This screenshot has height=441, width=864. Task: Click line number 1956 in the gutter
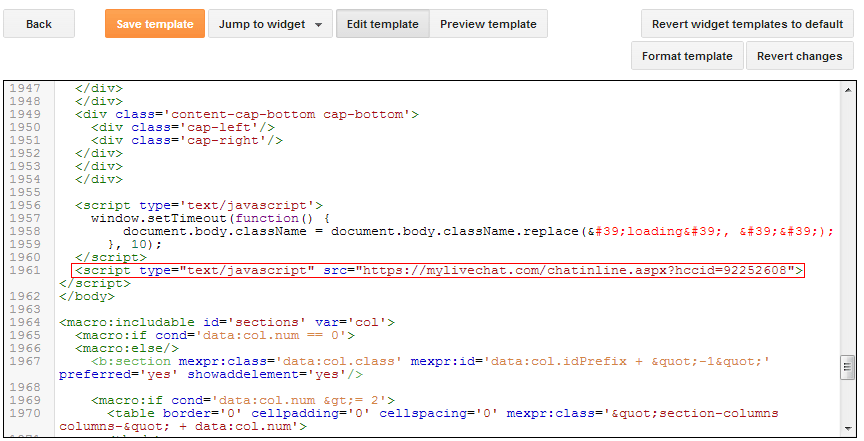(x=25, y=205)
